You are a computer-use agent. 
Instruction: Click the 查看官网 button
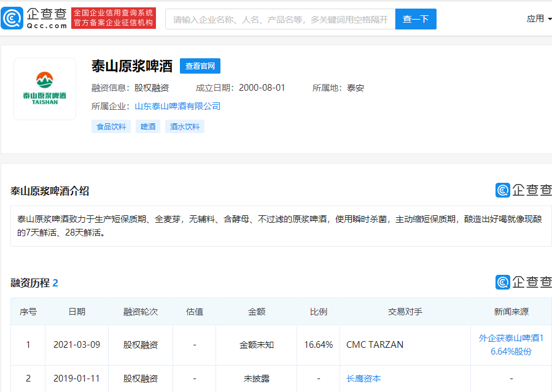[x=200, y=66]
